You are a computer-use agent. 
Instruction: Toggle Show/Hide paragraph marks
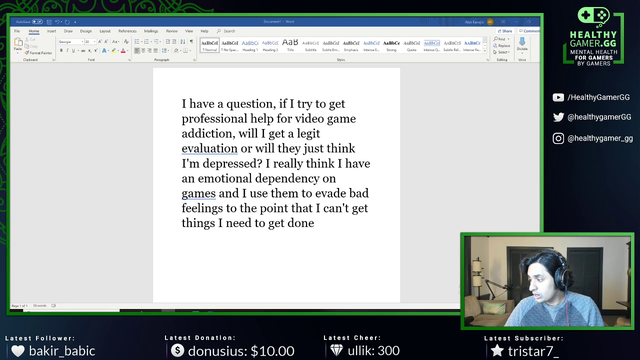(191, 42)
